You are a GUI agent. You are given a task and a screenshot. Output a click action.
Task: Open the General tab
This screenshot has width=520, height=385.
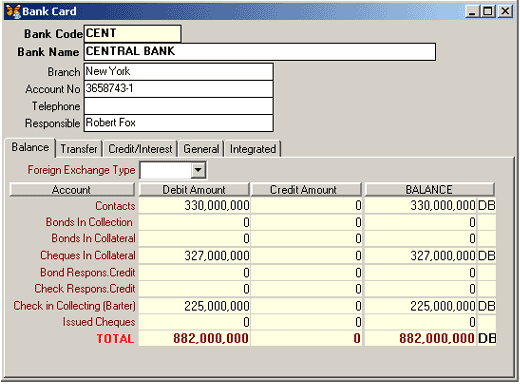201,149
